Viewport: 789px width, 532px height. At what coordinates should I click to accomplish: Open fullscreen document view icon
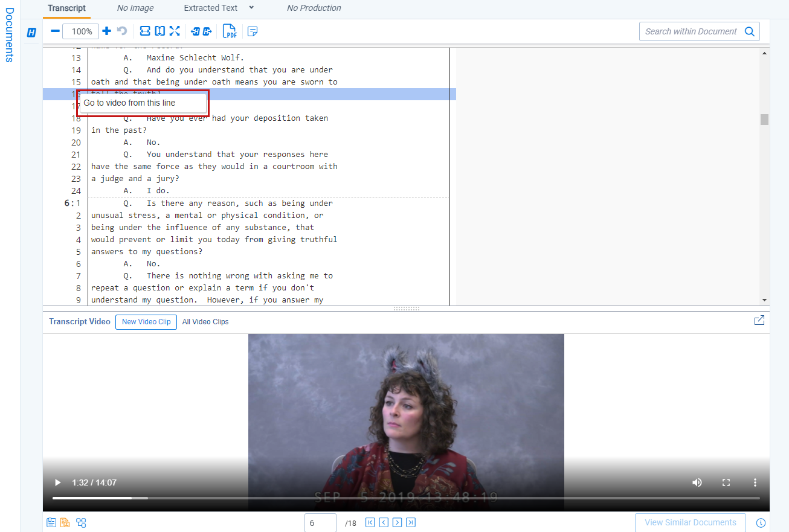point(175,31)
